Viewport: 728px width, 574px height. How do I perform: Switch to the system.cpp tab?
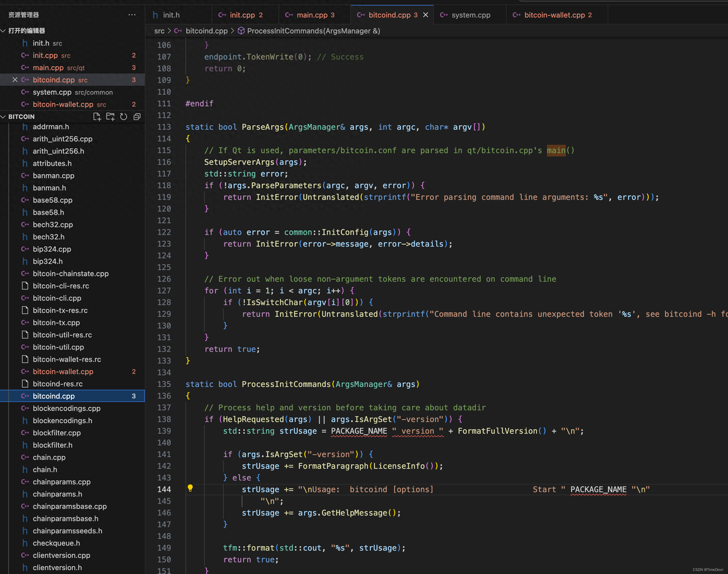[470, 15]
